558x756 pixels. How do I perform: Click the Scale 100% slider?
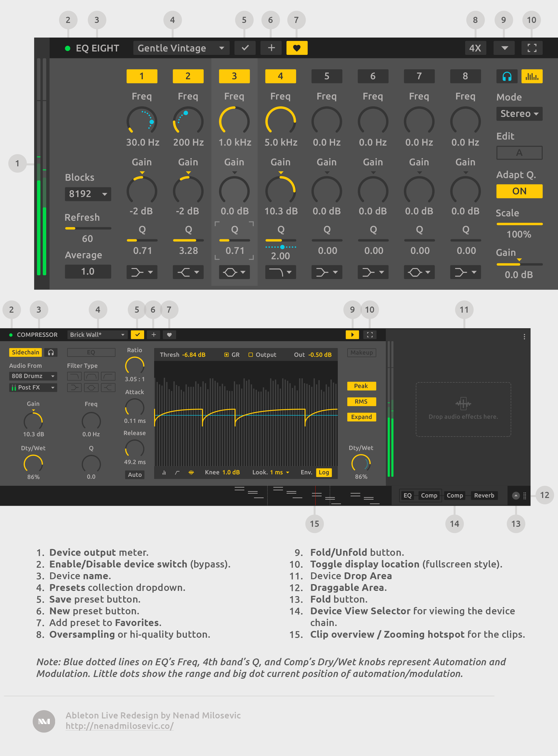(519, 224)
